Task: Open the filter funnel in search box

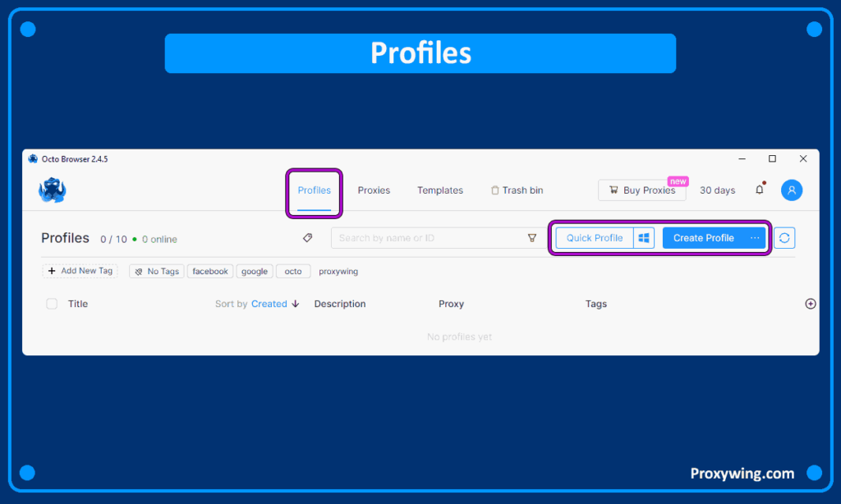Action: 531,238
